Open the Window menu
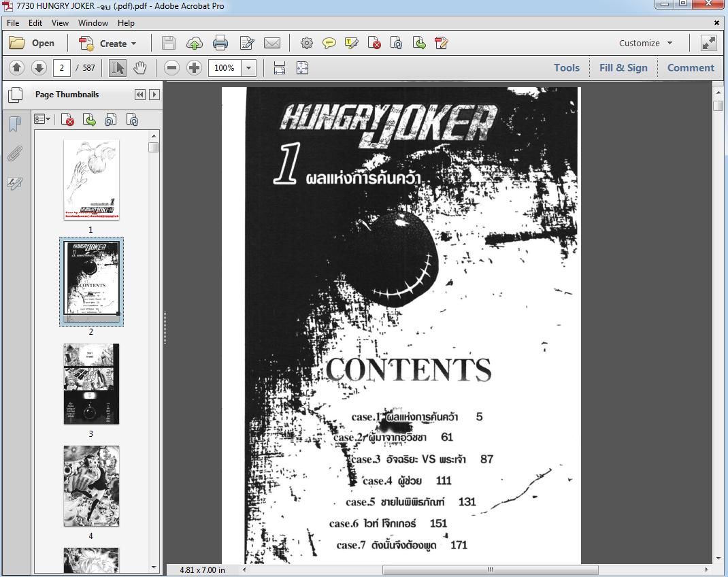This screenshot has height=577, width=728. (x=93, y=22)
